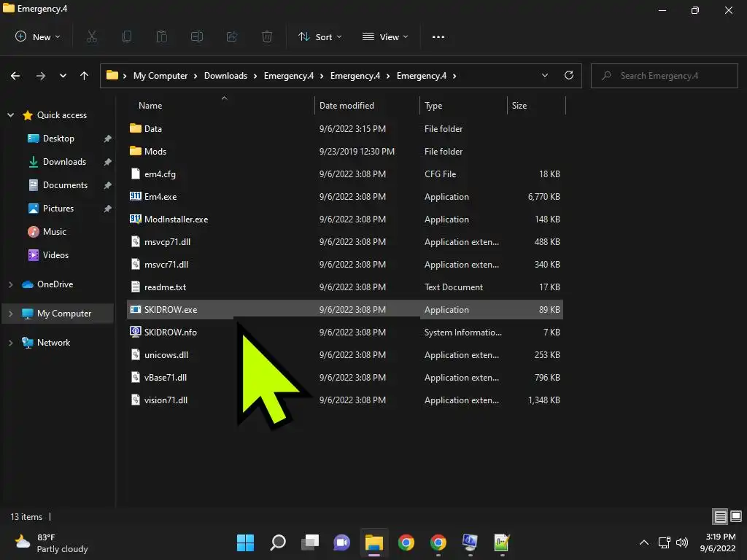Click My Computer in address breadcrumb
This screenshot has width=747, height=560.
[160, 76]
